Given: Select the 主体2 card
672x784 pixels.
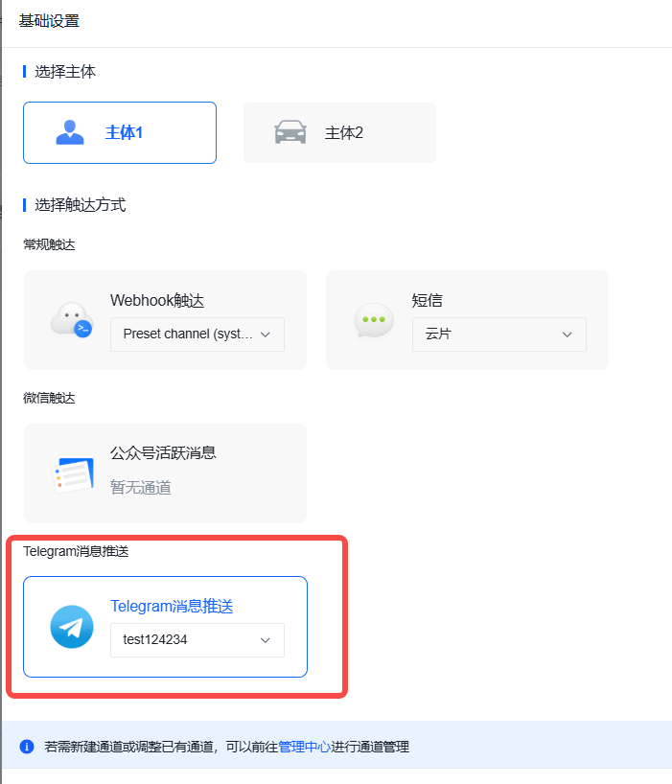Looking at the screenshot, I should 339,132.
